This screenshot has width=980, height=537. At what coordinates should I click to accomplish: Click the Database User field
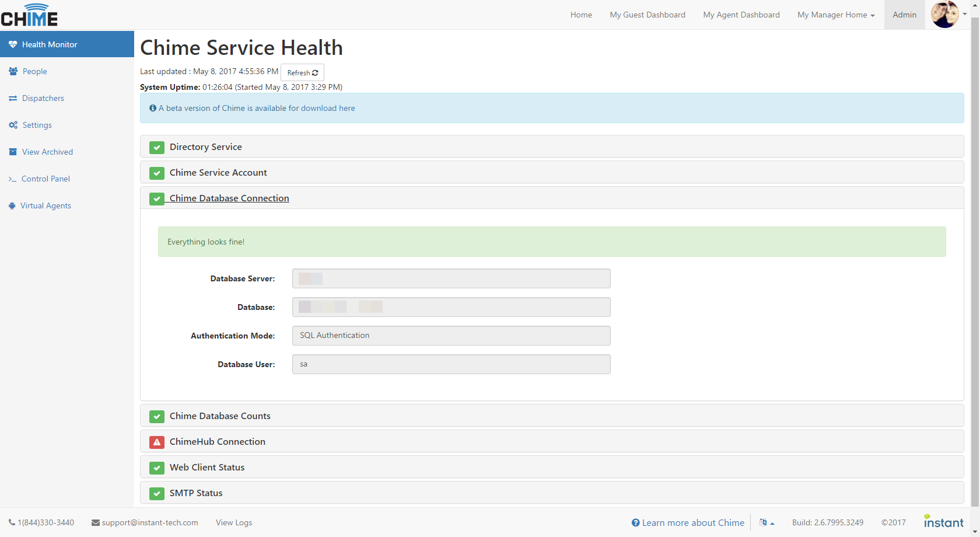451,364
